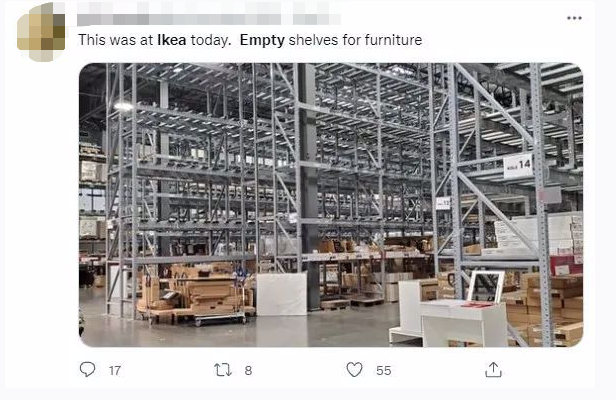Click the aisle 14 sign in photo
The height and width of the screenshot is (400, 616).
point(518,166)
